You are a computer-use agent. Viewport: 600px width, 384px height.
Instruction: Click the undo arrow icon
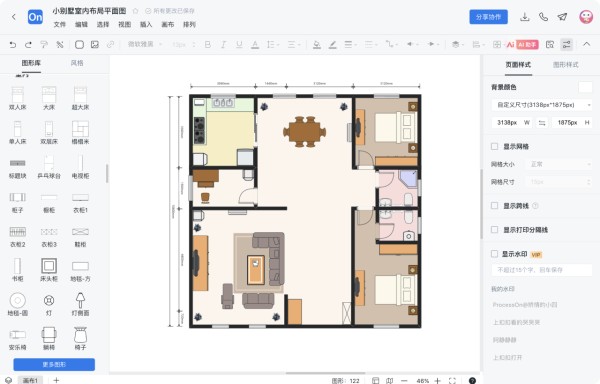[13, 45]
